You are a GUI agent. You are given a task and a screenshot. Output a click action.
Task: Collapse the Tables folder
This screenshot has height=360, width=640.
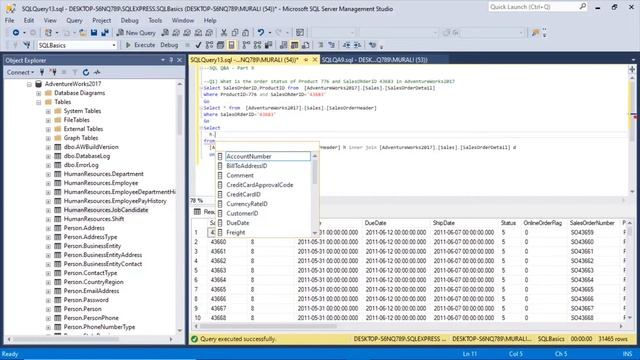click(39, 102)
